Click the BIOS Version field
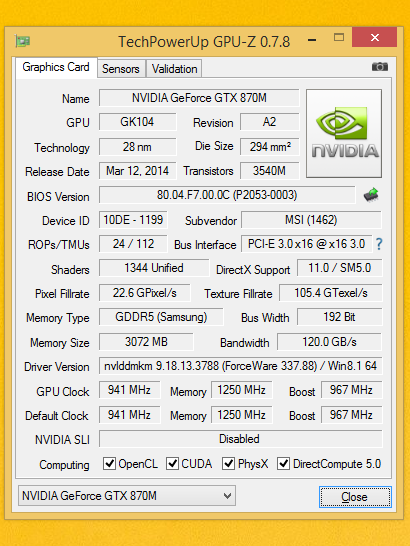 click(227, 195)
